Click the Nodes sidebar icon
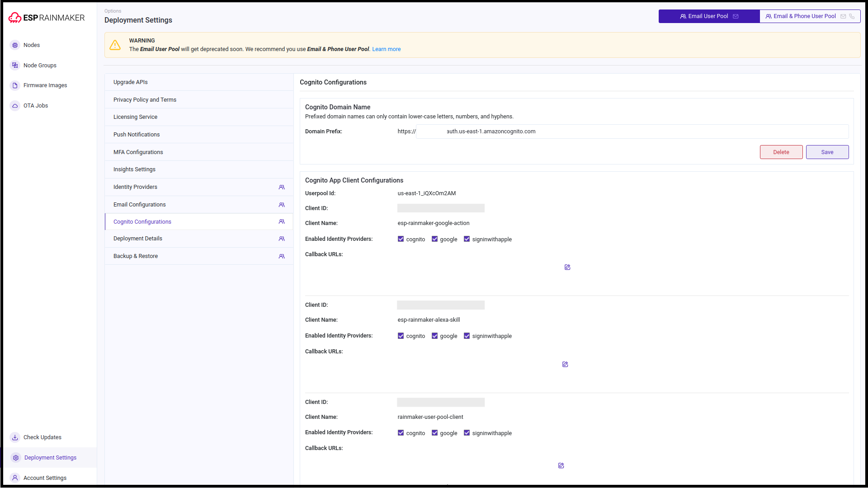This screenshot has height=488, width=868. 15,45
